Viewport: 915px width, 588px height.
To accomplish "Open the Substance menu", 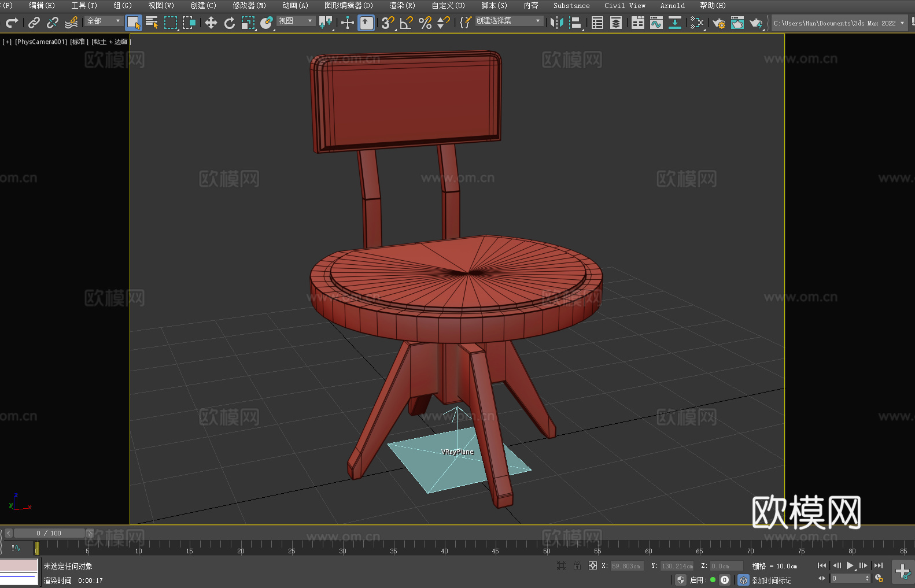I will [571, 5].
